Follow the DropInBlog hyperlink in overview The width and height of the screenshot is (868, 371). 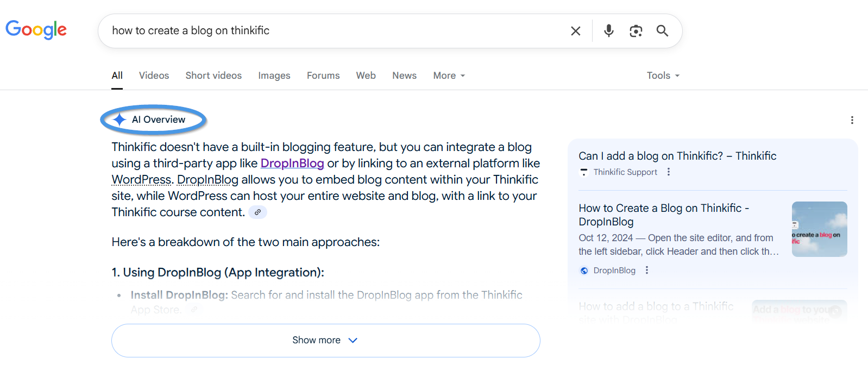[292, 164]
